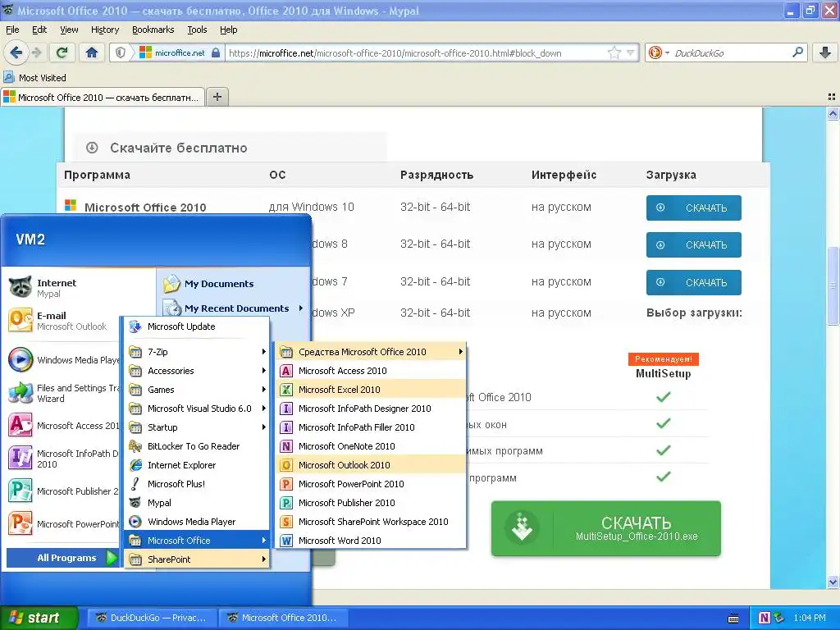The image size is (840, 630).
Task: Open Microsoft Update in All Programs
Action: tap(197, 326)
